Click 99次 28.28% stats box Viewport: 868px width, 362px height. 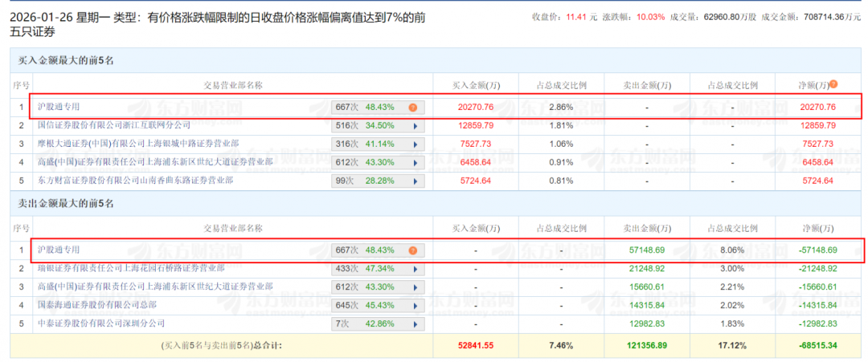(x=378, y=181)
